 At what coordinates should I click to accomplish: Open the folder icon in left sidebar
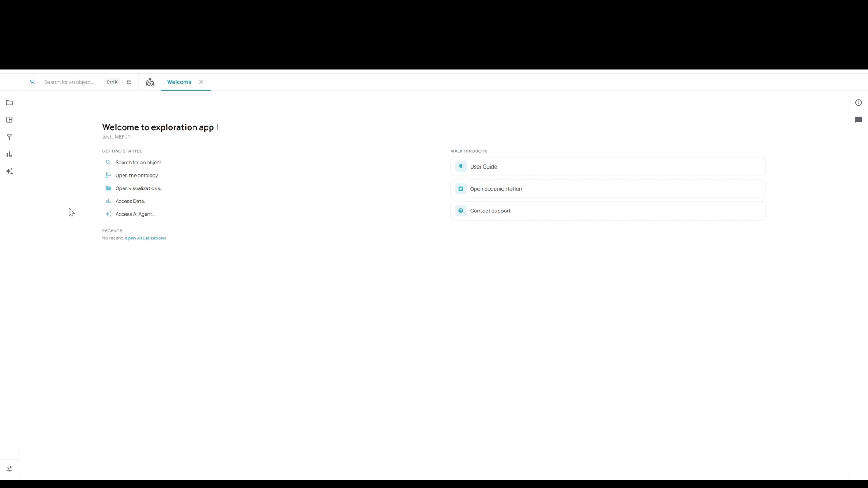click(x=9, y=103)
